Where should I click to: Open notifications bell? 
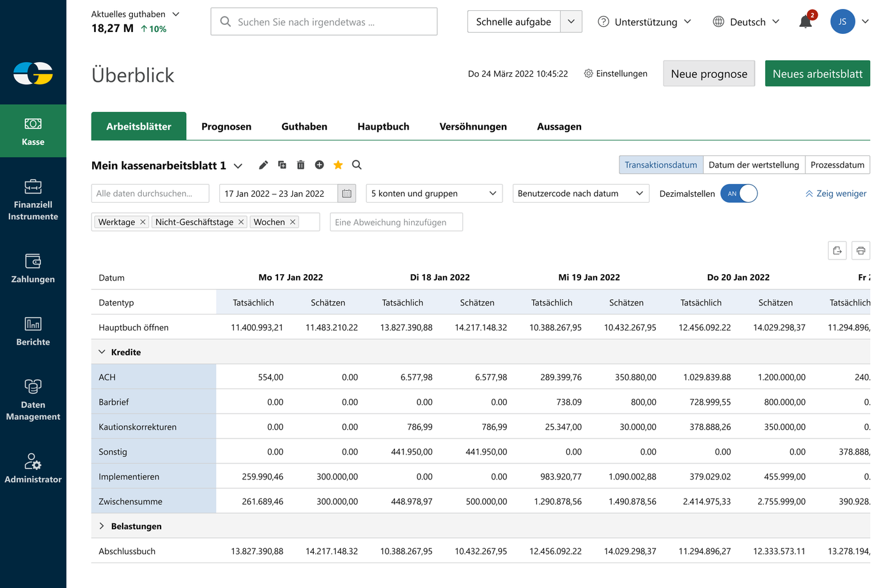pyautogui.click(x=805, y=22)
